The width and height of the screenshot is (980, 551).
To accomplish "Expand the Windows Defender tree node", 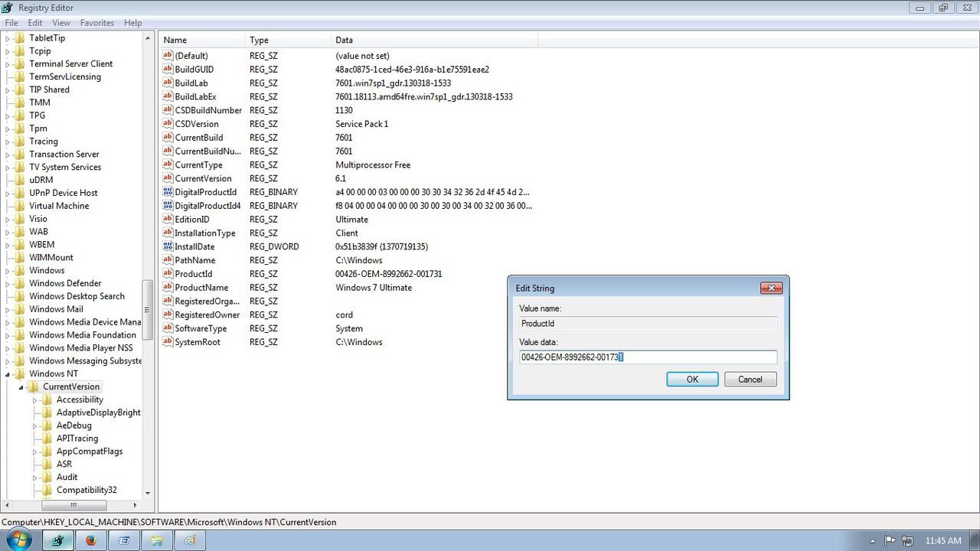I will (8, 283).
